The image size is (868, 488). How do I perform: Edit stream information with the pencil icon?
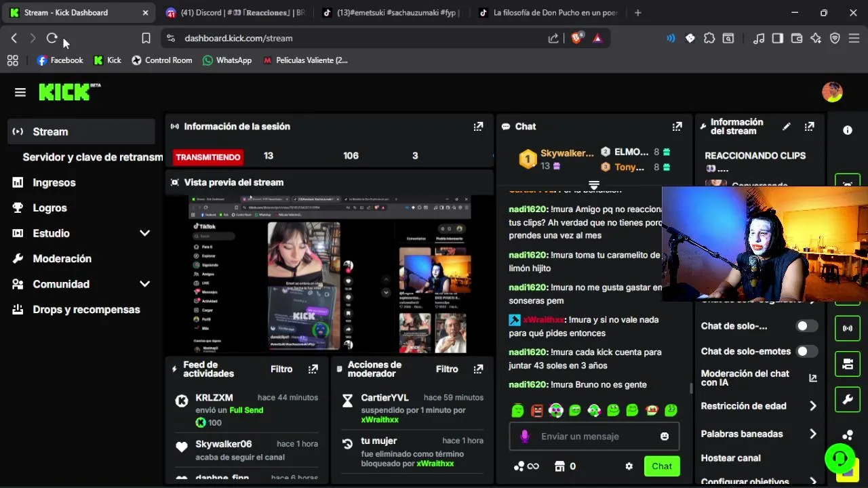787,127
